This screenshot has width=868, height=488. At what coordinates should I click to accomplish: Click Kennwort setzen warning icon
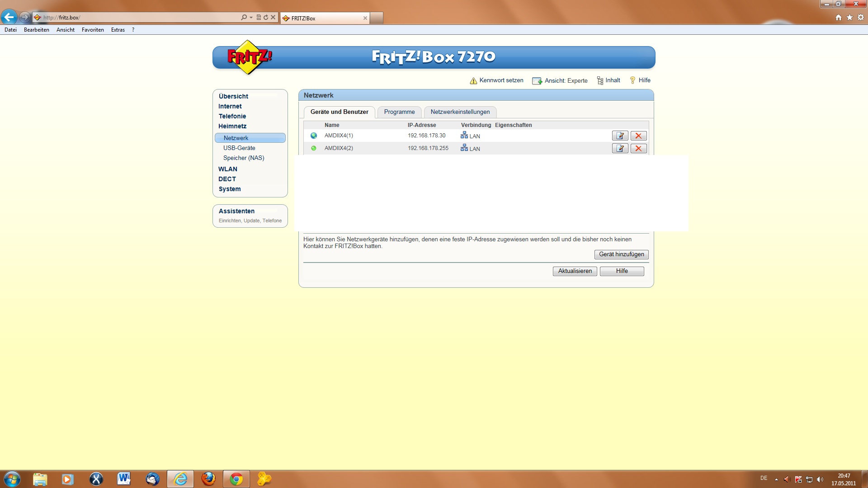pos(473,81)
